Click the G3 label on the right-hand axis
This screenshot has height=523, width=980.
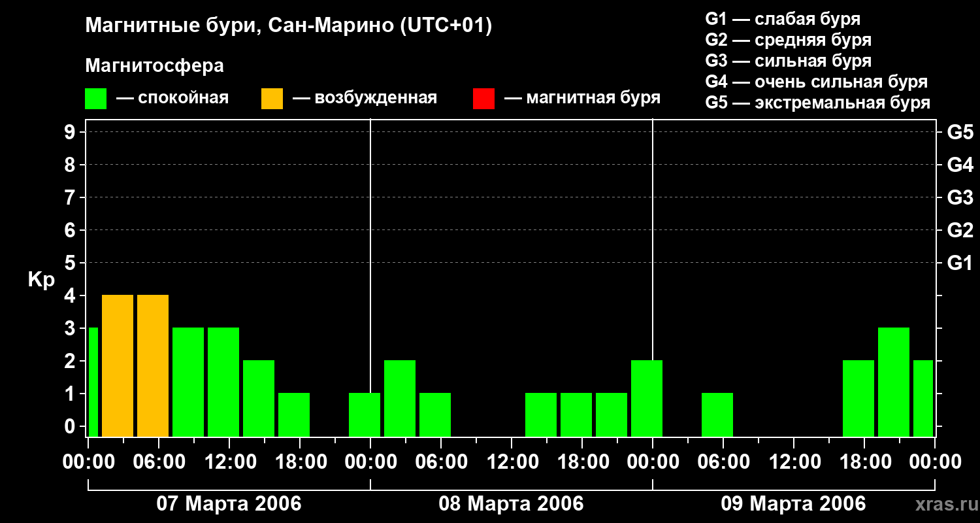[960, 197]
